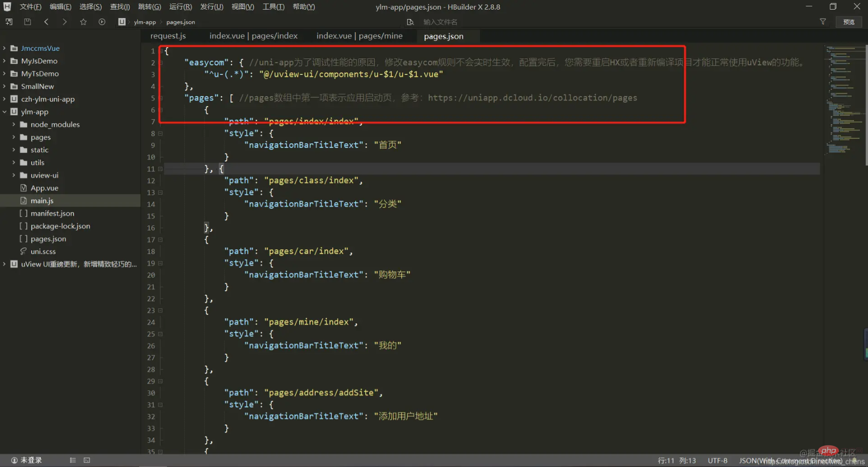This screenshot has width=868, height=467.
Task: Click the 行:11 列:13 position indicator
Action: [677, 460]
